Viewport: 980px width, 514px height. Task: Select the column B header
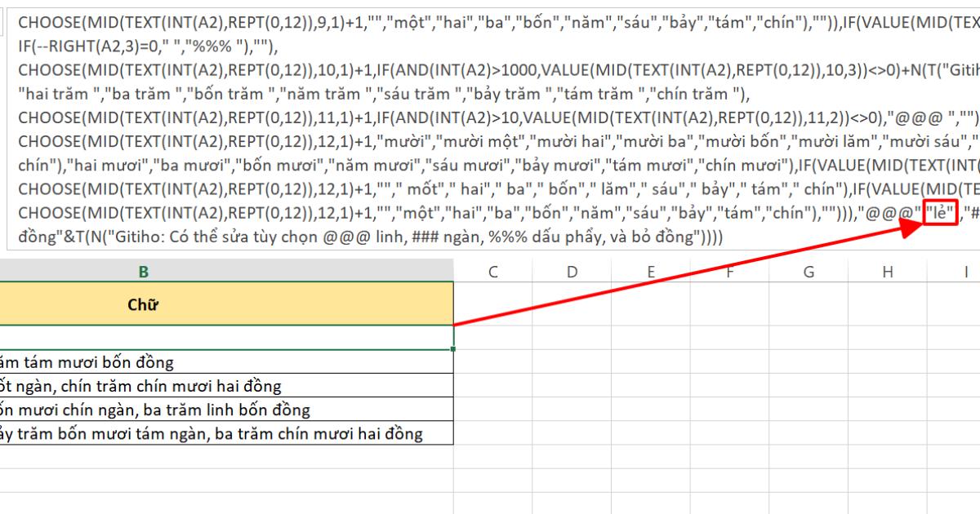[x=225, y=273]
